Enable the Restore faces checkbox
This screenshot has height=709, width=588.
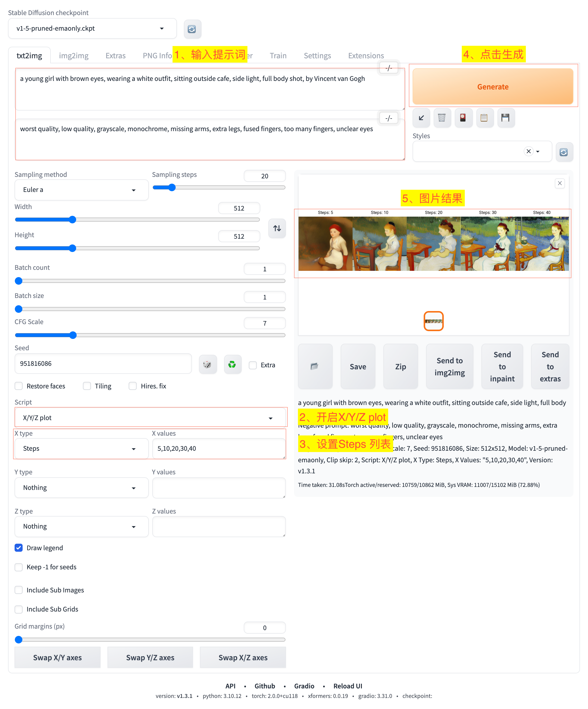point(19,386)
